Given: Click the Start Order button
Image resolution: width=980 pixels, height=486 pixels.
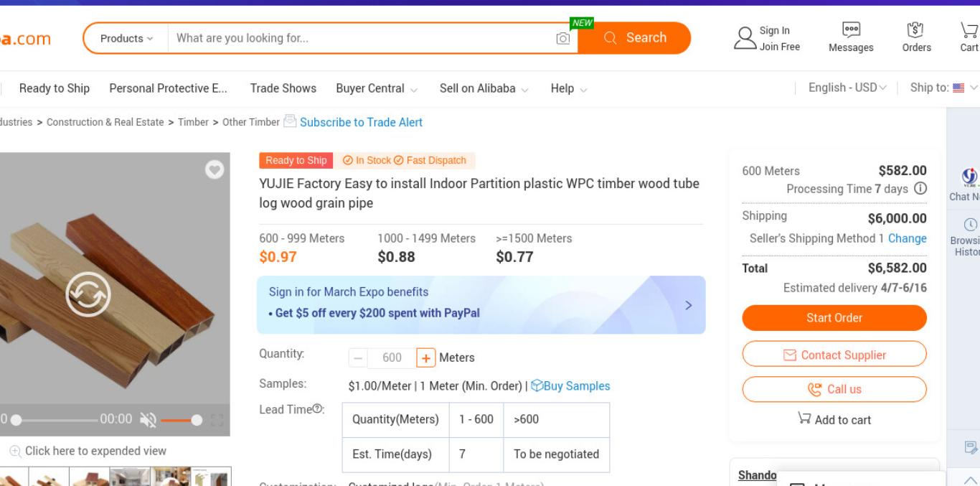Looking at the screenshot, I should point(834,318).
